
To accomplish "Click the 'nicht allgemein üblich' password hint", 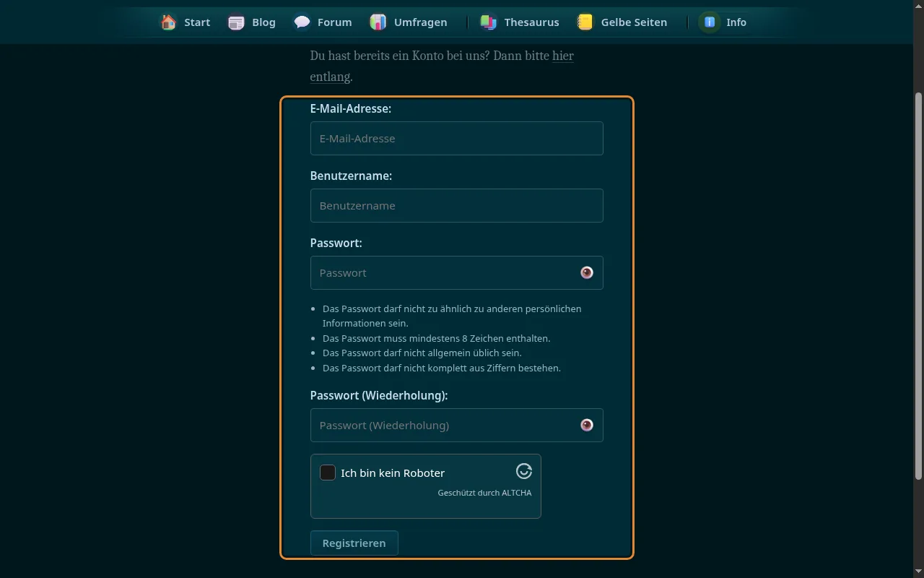I will tap(422, 353).
